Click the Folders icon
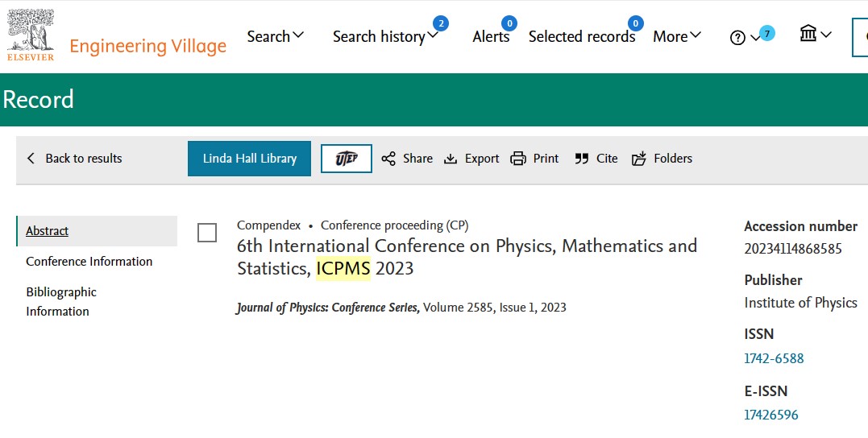Screen dimensions: 868x438 639,159
